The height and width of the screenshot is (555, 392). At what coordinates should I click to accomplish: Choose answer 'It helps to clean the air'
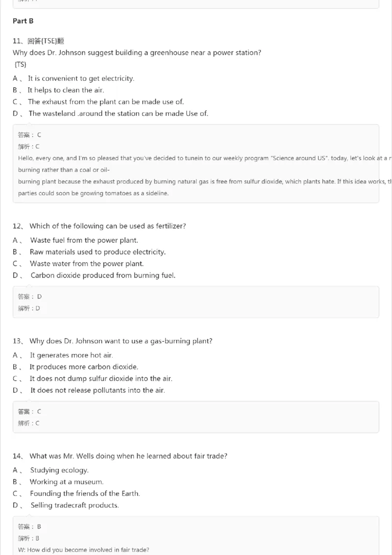[x=66, y=90]
